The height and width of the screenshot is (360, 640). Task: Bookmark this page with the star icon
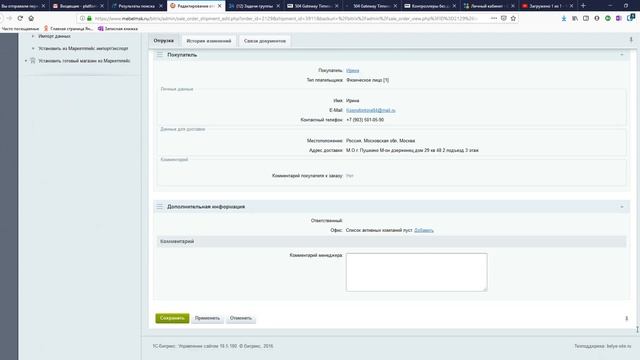pyautogui.click(x=513, y=18)
